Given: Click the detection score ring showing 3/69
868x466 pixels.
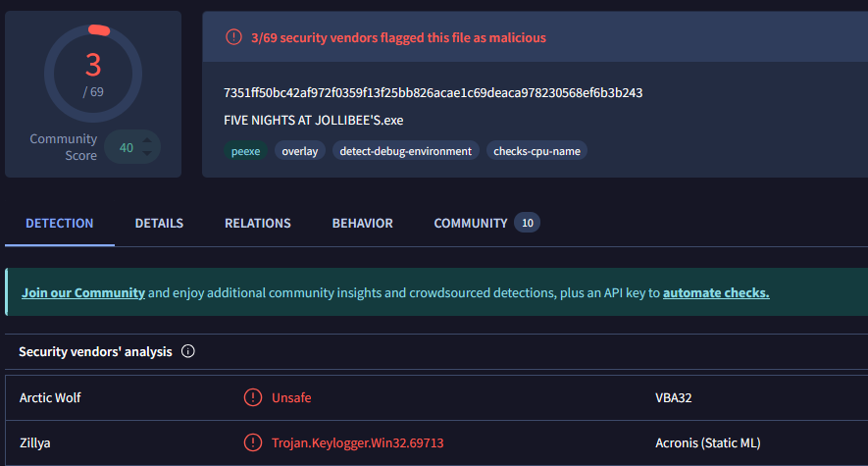Looking at the screenshot, I should 93,74.
